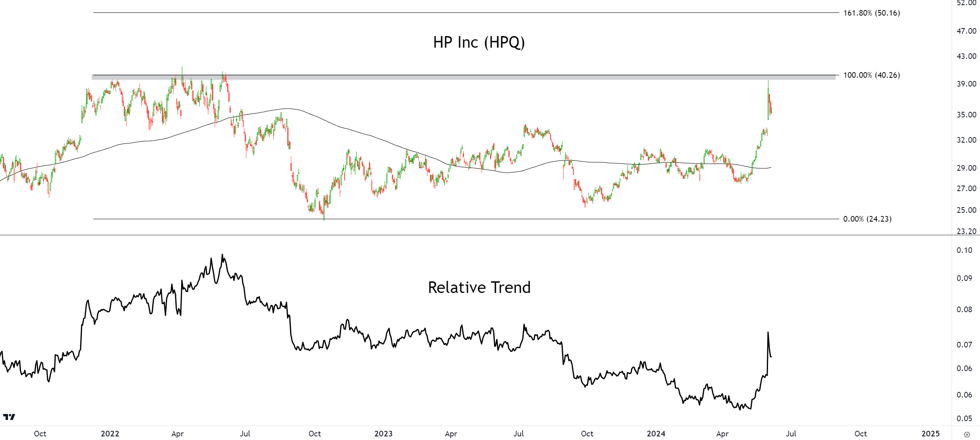
Task: Click the 0.05 relative trend axis value
Action: click(x=964, y=418)
